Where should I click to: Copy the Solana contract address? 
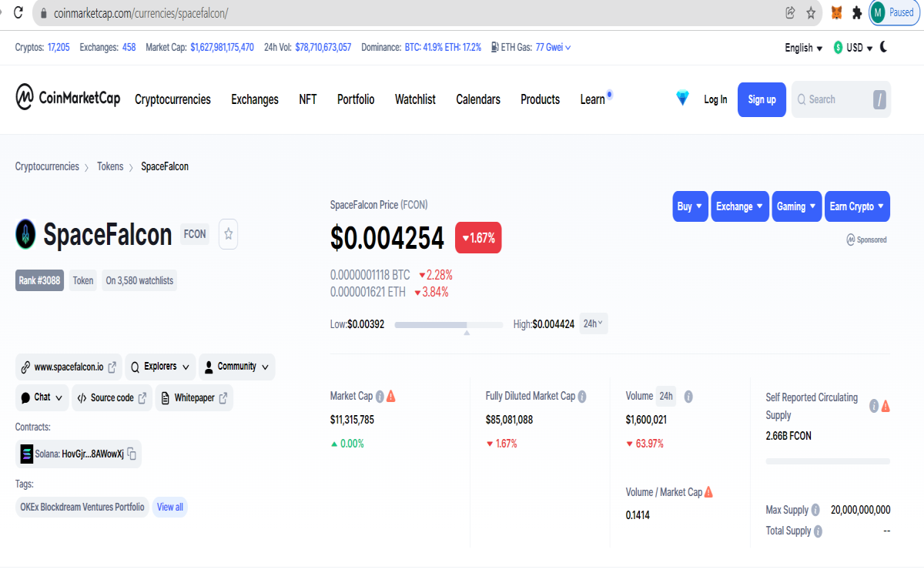coord(132,454)
